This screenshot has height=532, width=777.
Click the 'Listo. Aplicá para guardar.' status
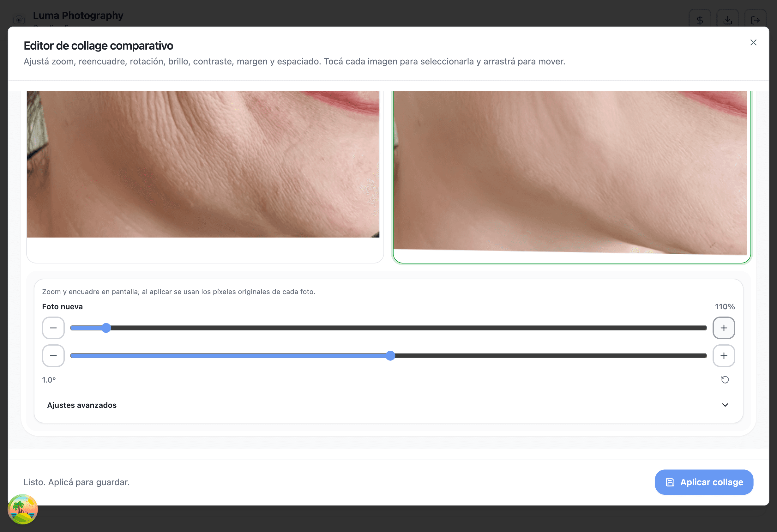(76, 482)
